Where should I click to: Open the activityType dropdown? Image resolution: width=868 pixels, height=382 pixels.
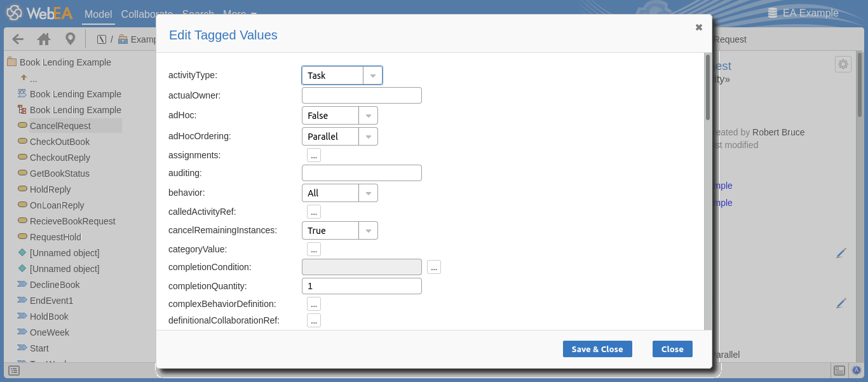tap(373, 76)
